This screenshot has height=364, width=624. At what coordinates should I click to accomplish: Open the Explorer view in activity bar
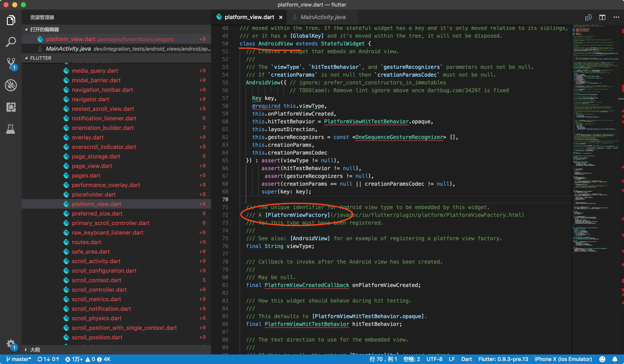11,20
